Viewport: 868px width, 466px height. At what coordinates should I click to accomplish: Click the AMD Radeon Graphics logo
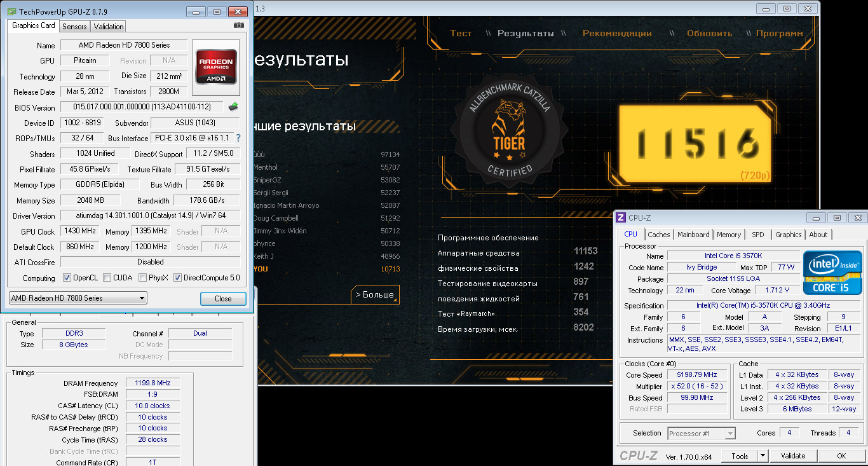coord(216,67)
